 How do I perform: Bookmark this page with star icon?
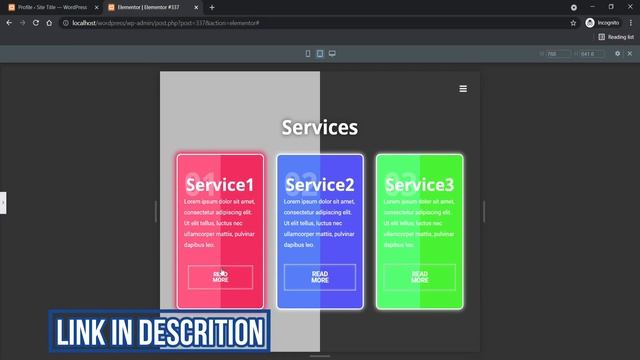[x=573, y=23]
